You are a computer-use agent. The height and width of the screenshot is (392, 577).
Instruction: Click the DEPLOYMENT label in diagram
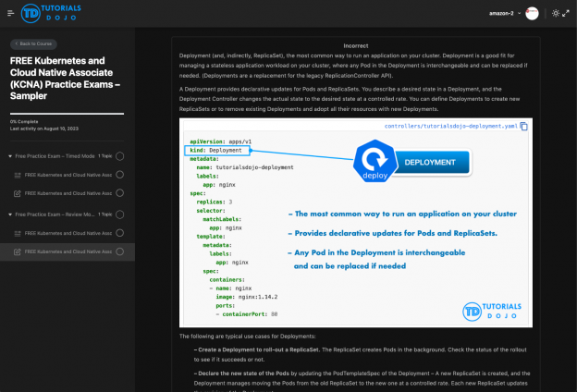pos(430,163)
